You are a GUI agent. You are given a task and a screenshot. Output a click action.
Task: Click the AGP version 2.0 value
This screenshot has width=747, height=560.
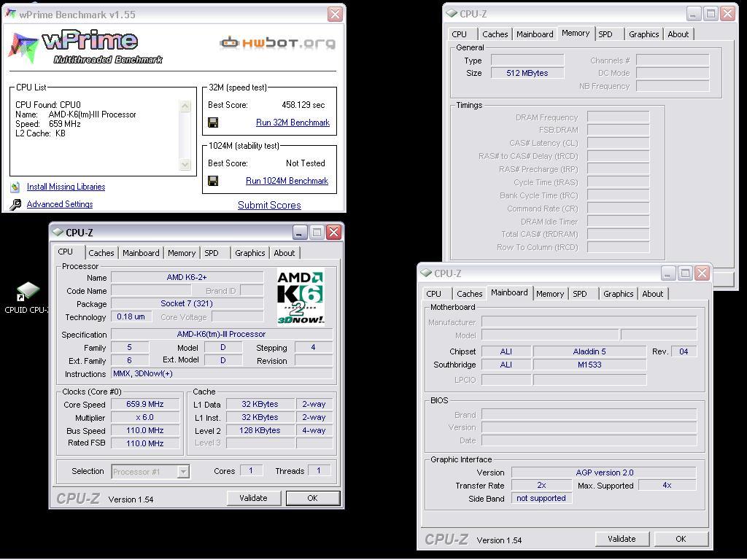[x=604, y=472]
